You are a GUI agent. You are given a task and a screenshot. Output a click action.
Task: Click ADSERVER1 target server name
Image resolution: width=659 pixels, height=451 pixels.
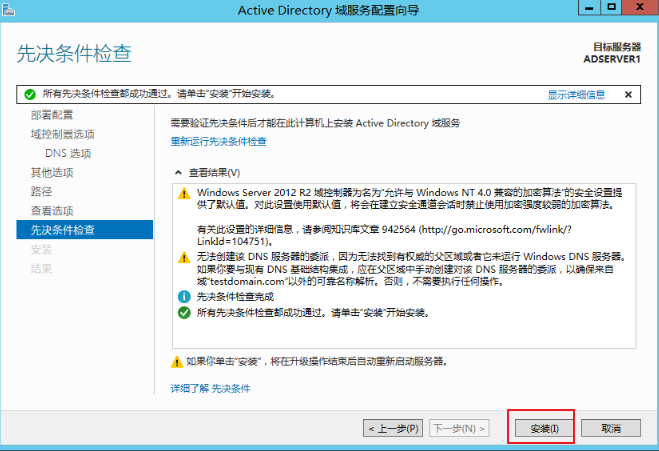[x=612, y=59]
